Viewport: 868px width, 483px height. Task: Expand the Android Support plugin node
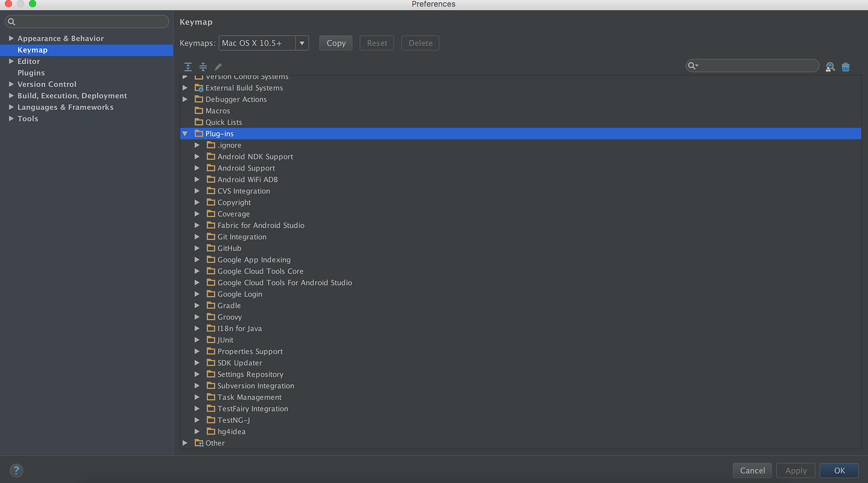click(197, 168)
